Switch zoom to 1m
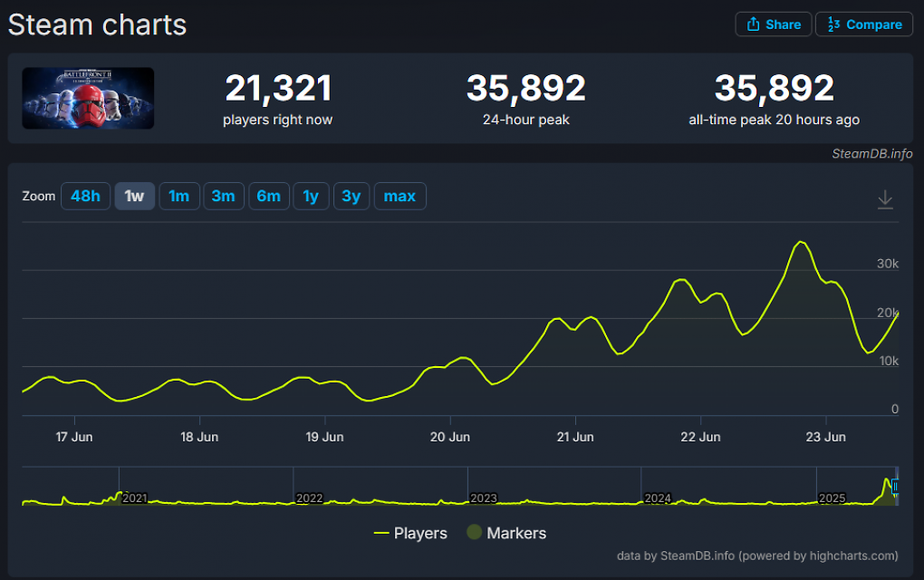The image size is (924, 580). point(179,197)
